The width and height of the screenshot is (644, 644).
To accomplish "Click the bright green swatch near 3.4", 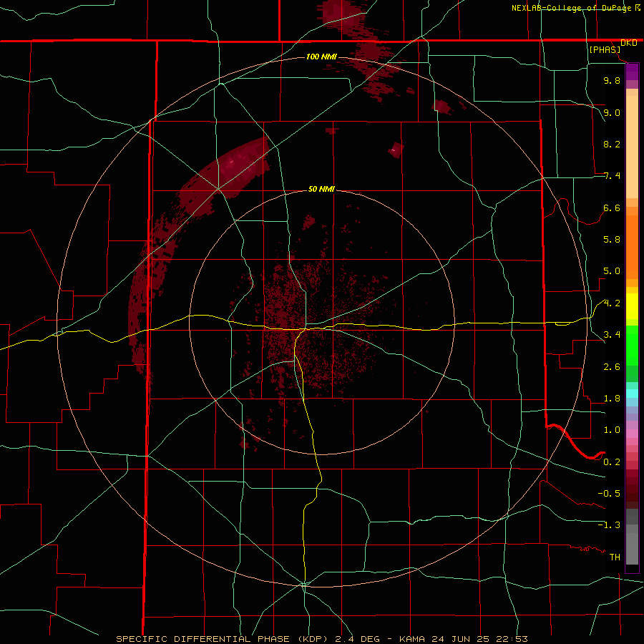I will click(x=632, y=345).
